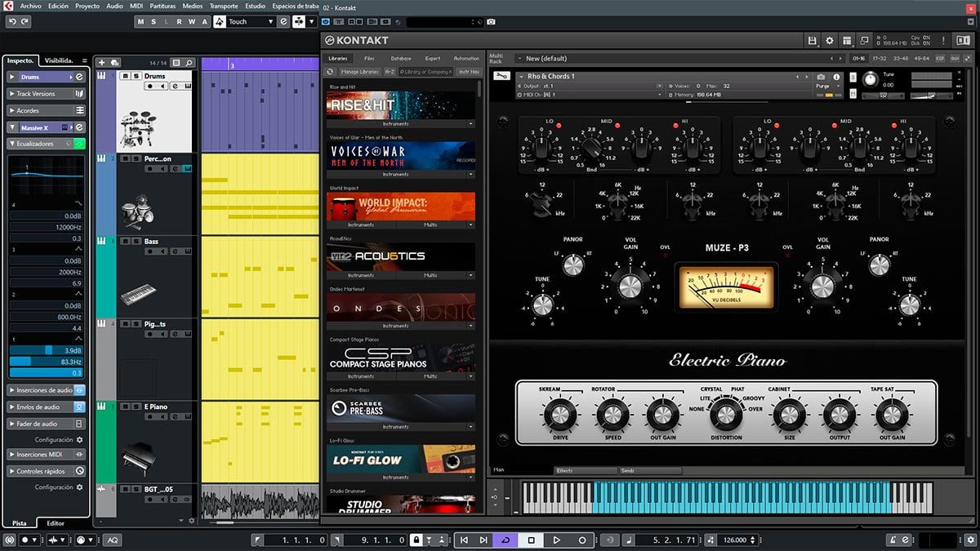Click the Instr Nav button
This screenshot has width=980, height=551.
469,72
